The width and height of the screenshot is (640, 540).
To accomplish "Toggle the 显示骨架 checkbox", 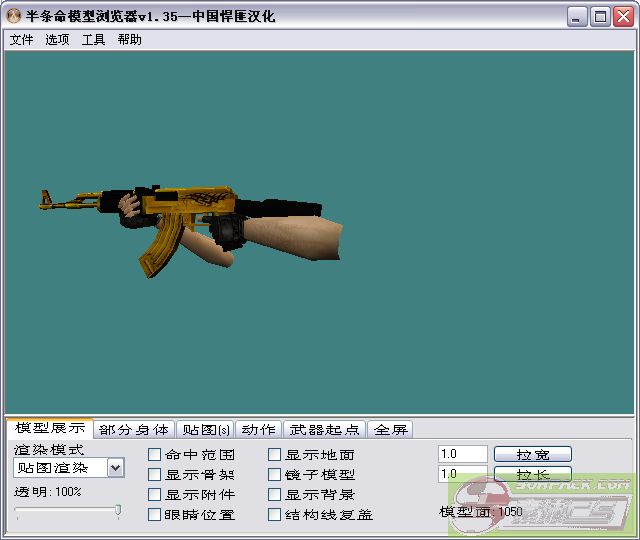I will tap(155, 475).
